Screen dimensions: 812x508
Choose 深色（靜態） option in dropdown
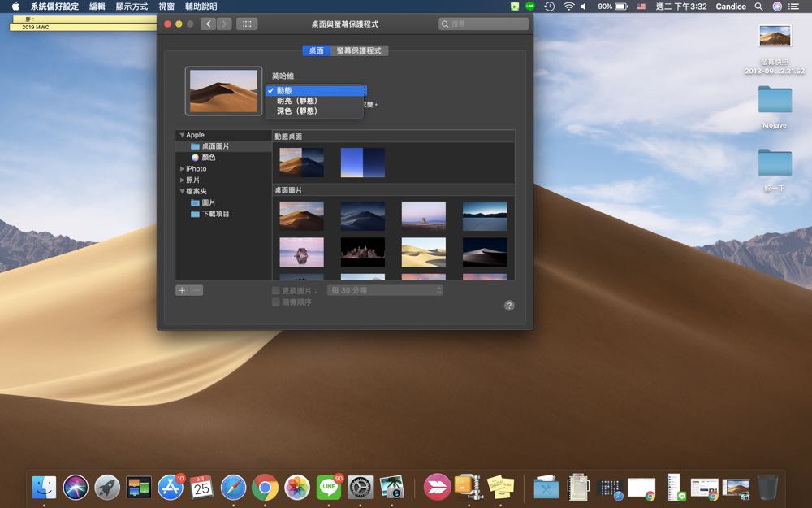coord(296,111)
